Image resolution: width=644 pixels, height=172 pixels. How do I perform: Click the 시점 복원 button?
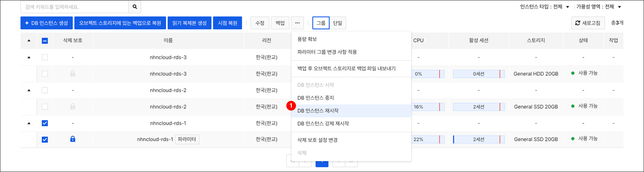pos(228,23)
